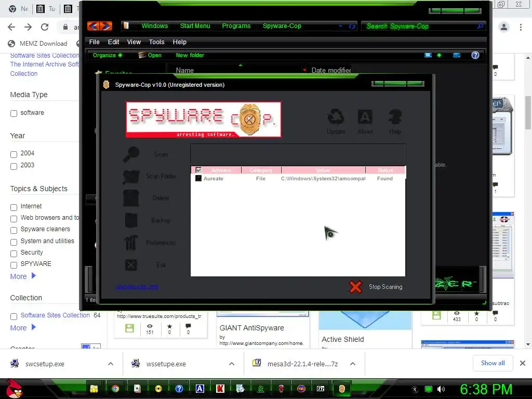Viewport: 532px width, 399px height.
Task: Click Chrome reload button
Action: [x=45, y=27]
